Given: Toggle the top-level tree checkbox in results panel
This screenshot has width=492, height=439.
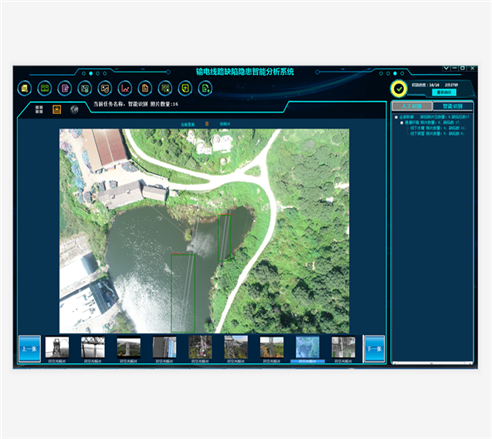Looking at the screenshot, I should click(x=396, y=117).
